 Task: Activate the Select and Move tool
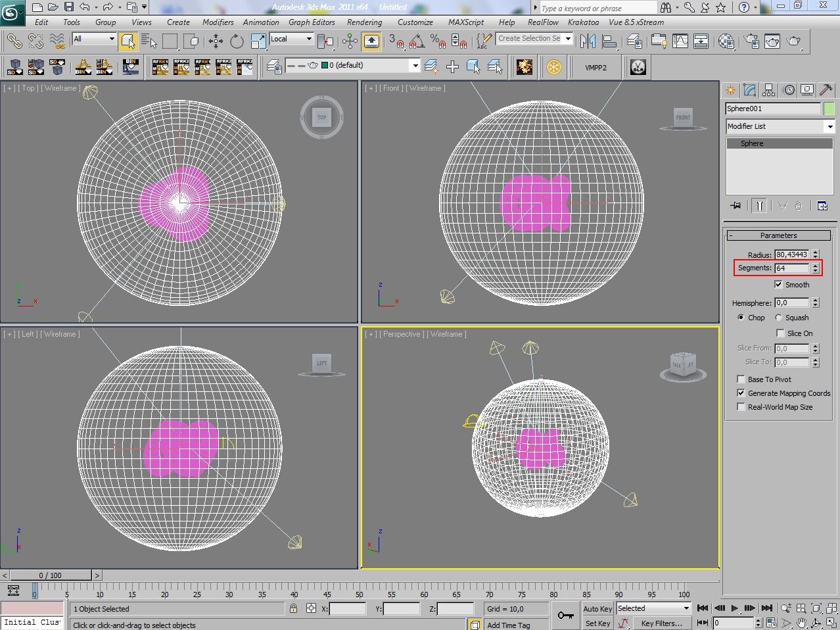coord(216,41)
